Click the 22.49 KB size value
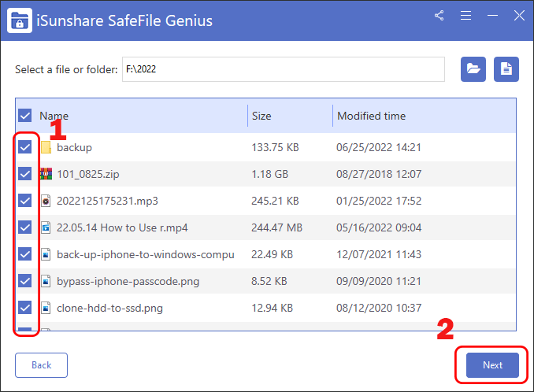The width and height of the screenshot is (534, 392). 272,254
